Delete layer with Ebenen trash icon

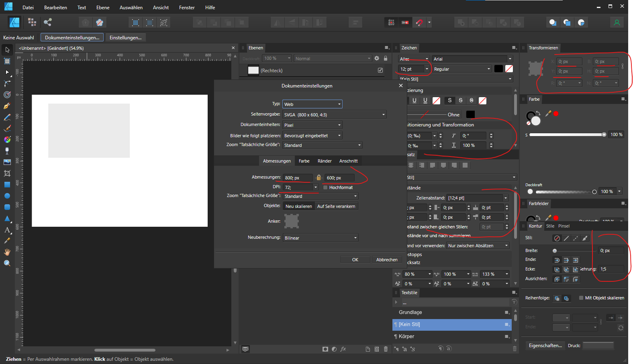[386, 349]
